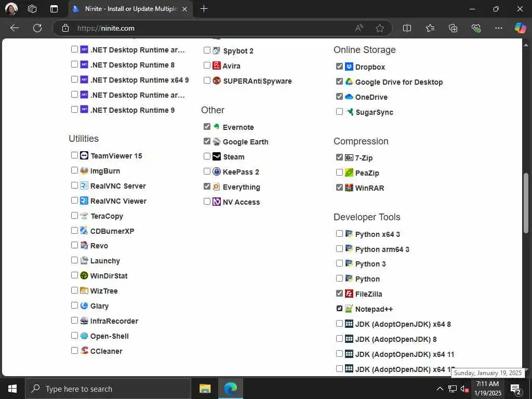Click the WinDirStat icon
The width and height of the screenshot is (532, 399).
coord(84,275)
